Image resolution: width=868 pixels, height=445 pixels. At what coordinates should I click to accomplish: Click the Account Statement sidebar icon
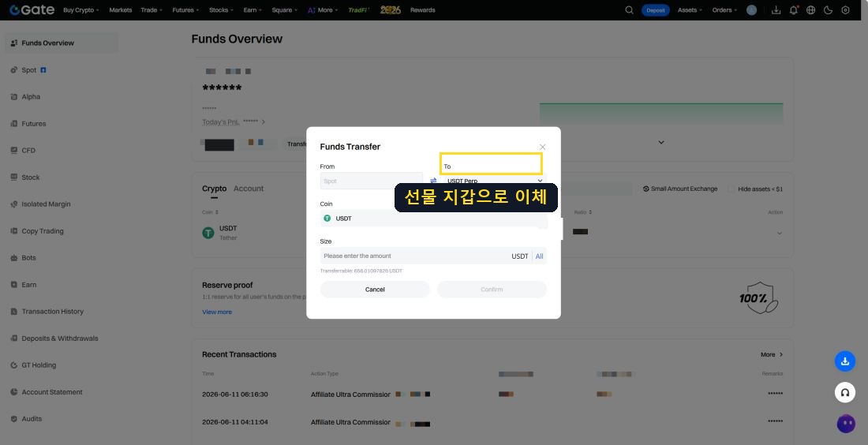(14, 392)
